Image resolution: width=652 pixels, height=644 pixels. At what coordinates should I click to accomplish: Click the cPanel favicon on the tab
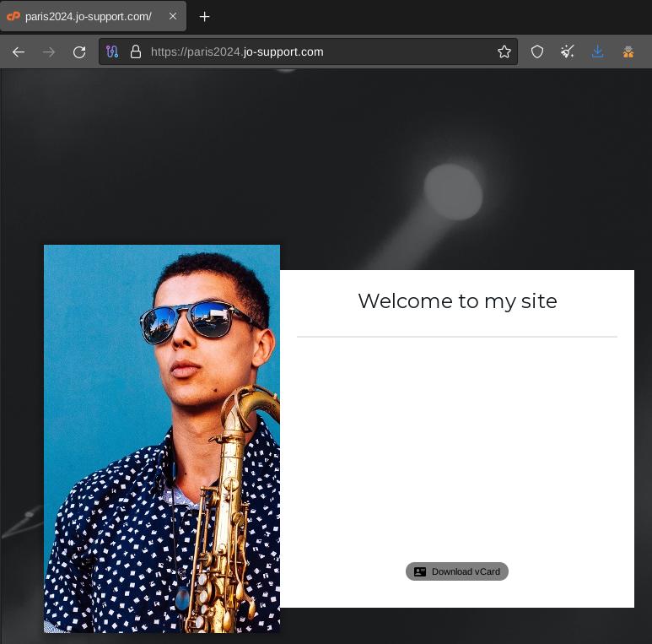[x=13, y=16]
